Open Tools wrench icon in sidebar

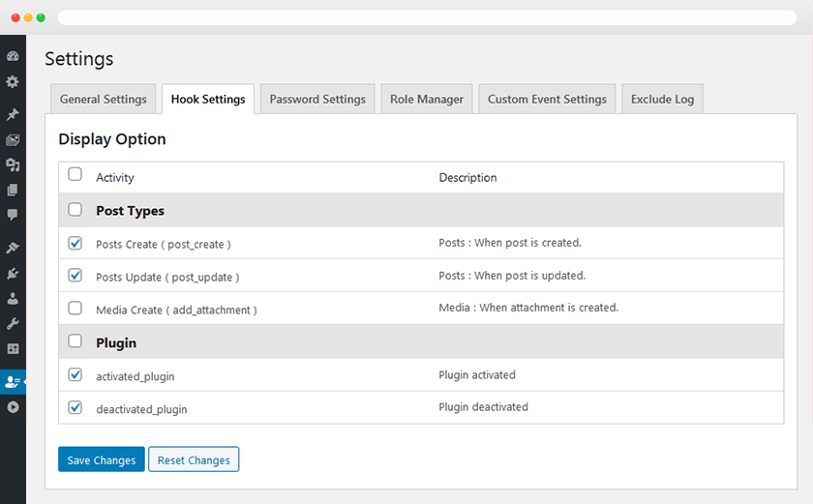coord(13,323)
